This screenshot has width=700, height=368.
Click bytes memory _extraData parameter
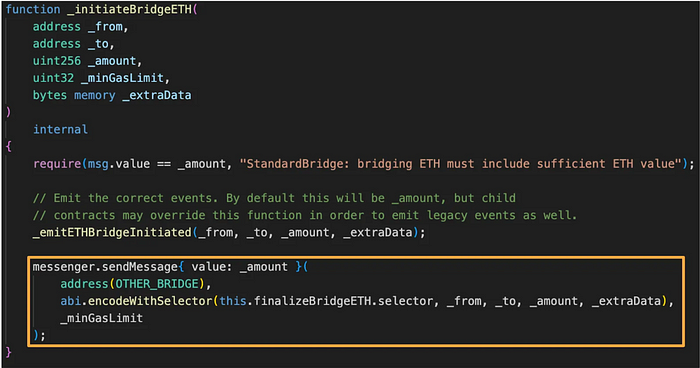[112, 95]
